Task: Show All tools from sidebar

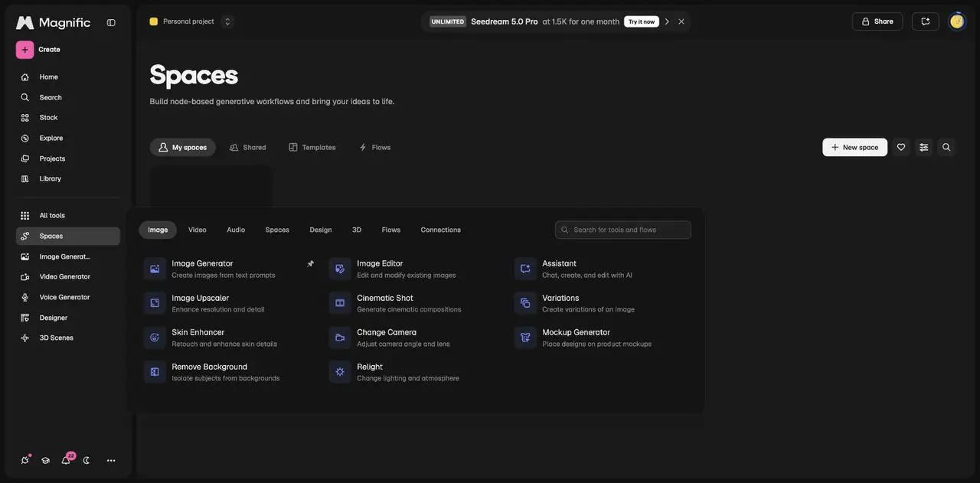Action: 67,216
